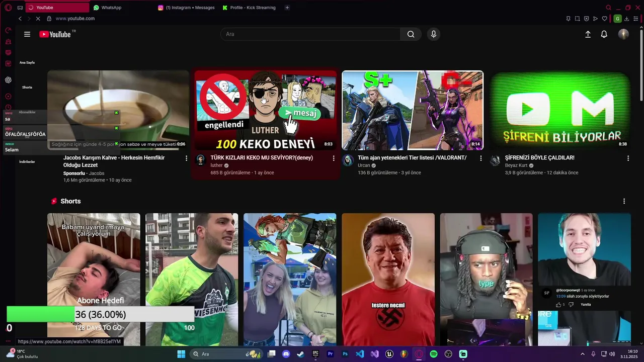
Task: Click the Opera tab search magnifier
Action: click(608, 8)
